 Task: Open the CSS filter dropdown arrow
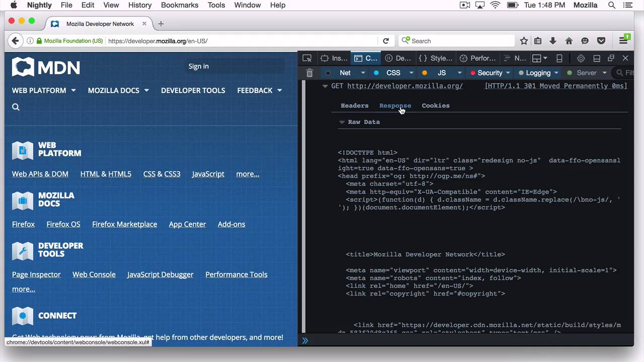[x=411, y=73]
